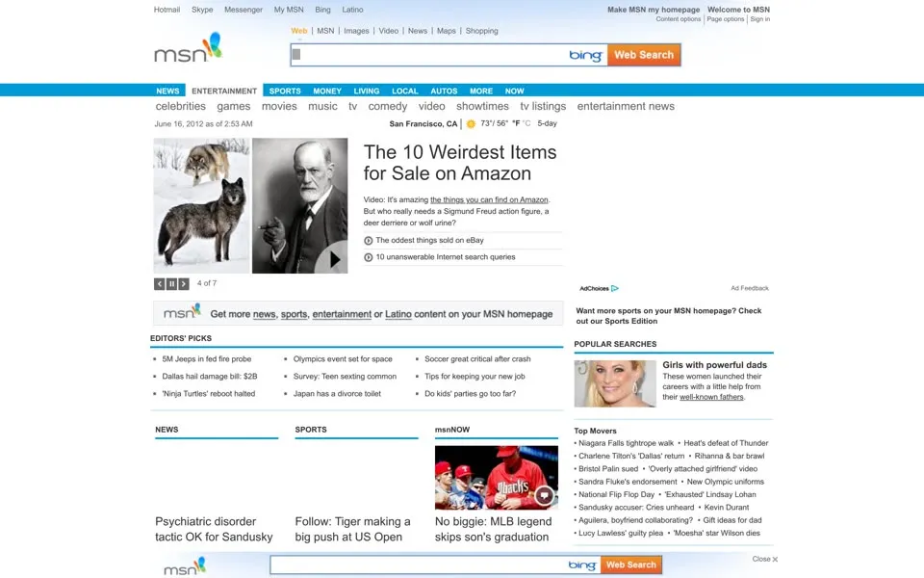Select Shopping search scope
Screen dimensions: 924x578
pos(481,31)
